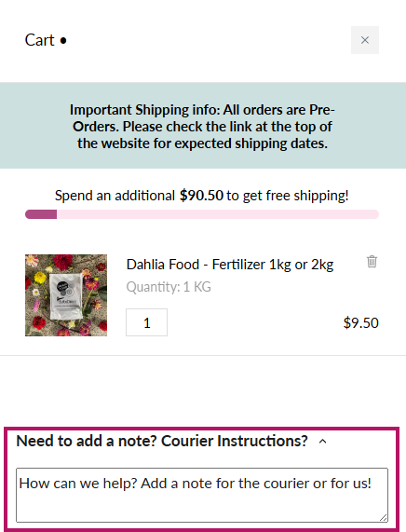Click the 'Quantity: 1 KG' variant text
Screen dimensions: 406x532
169,287
